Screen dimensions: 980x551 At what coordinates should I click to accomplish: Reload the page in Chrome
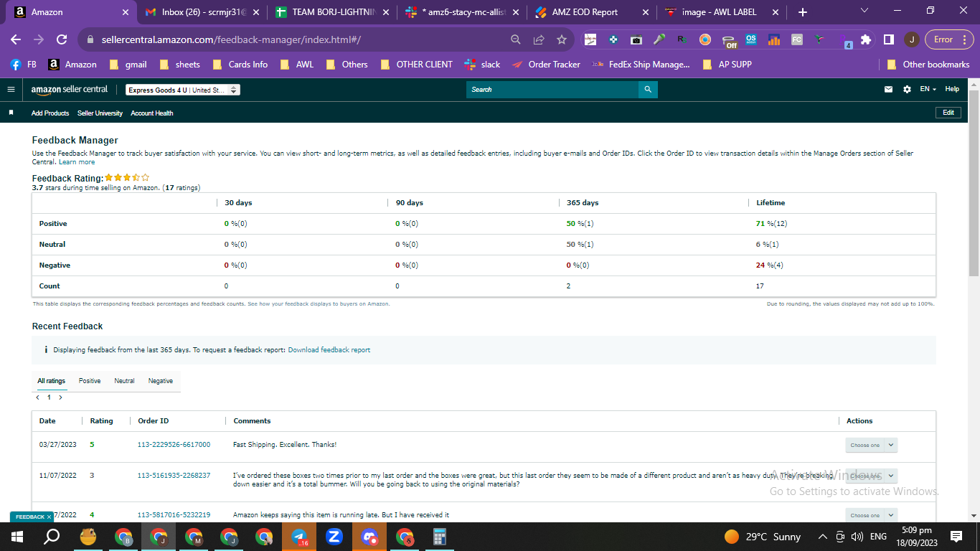(62, 39)
